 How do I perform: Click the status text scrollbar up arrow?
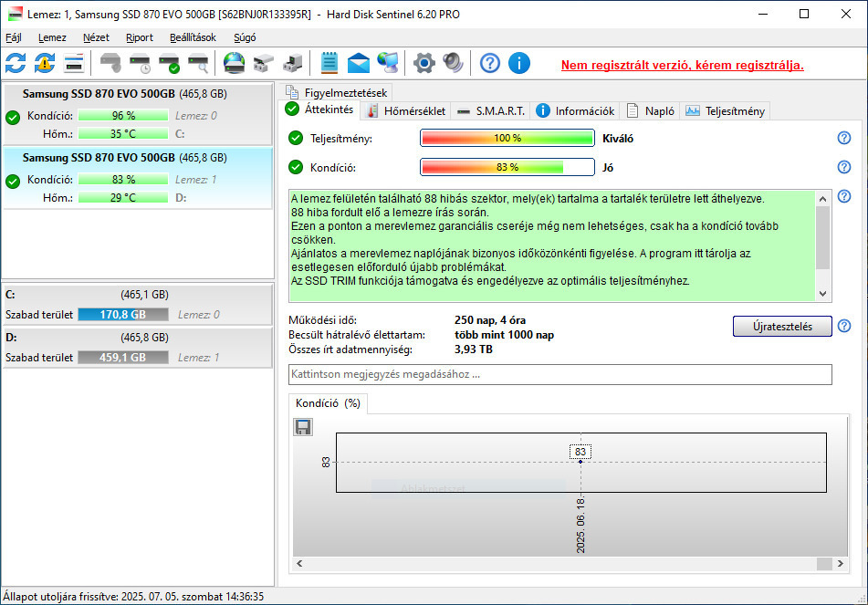822,199
